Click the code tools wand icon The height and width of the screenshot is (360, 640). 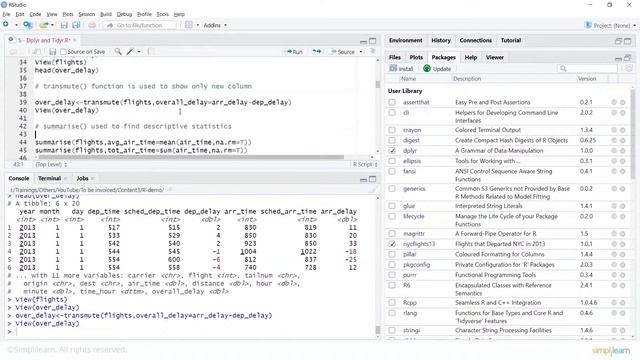130,51
